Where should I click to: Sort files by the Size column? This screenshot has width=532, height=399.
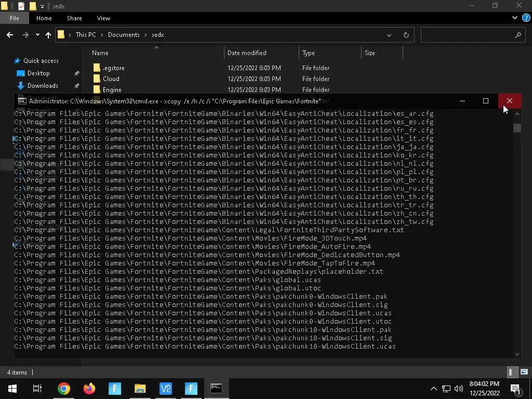tap(370, 53)
